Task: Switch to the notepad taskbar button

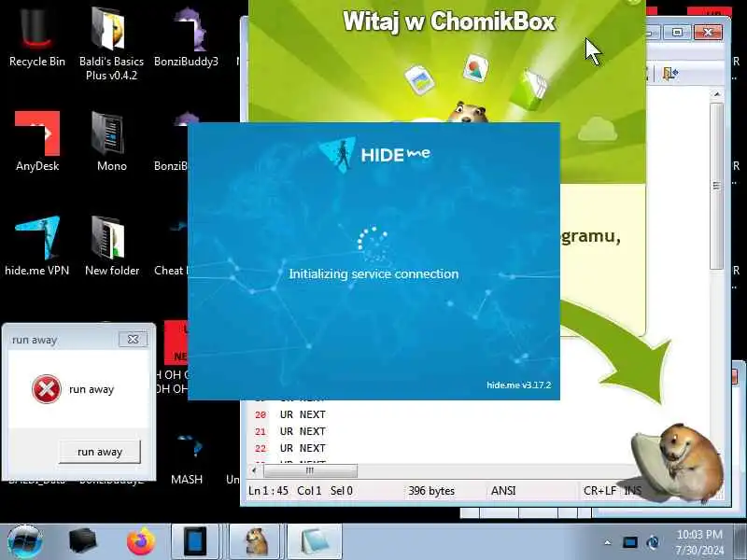Action: coord(315,541)
